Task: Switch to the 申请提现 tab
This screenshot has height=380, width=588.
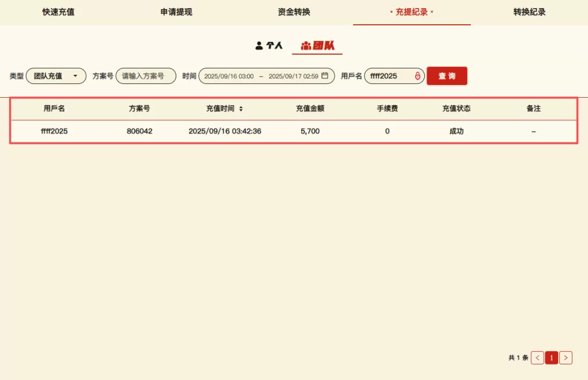Action: 176,12
